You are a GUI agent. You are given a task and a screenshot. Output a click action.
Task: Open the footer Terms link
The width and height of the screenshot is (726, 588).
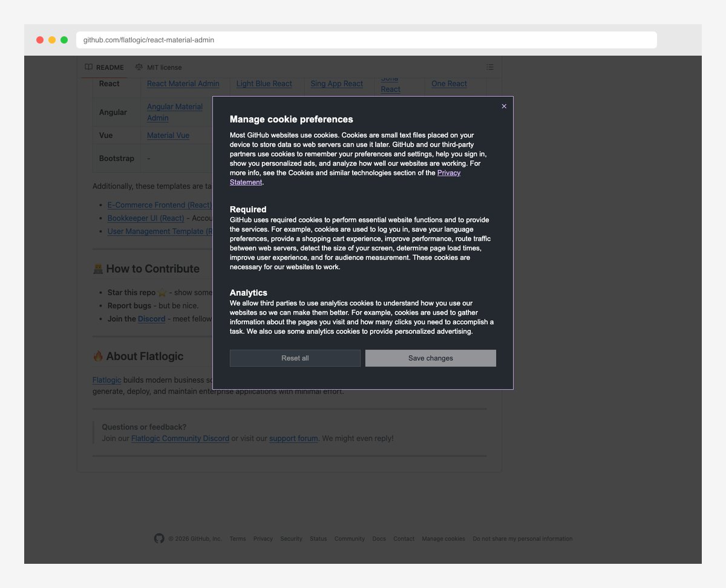[x=238, y=538]
